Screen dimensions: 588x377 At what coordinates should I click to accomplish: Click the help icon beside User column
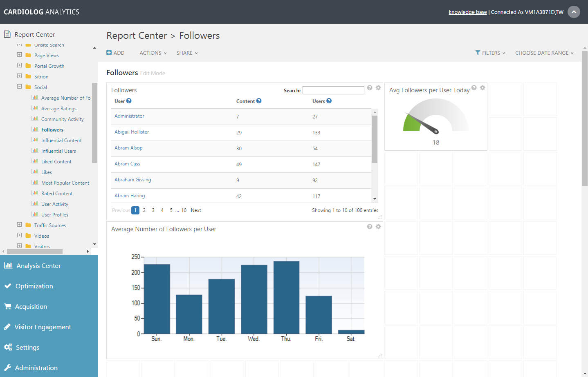click(x=129, y=101)
